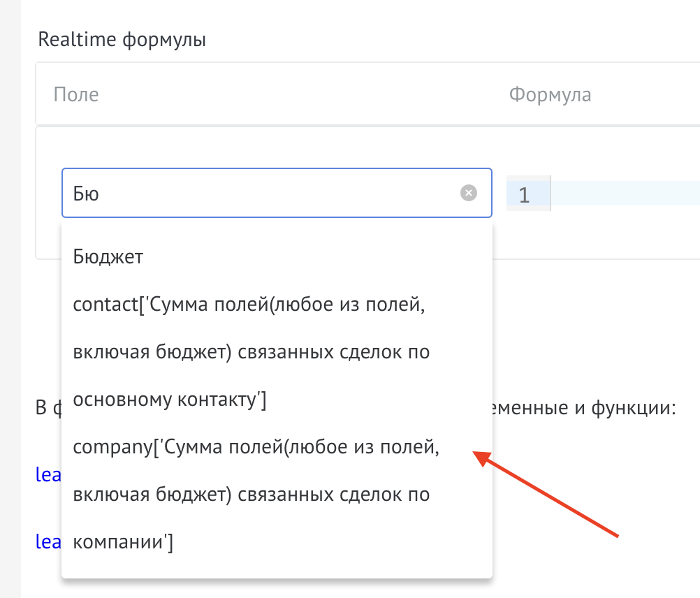The height and width of the screenshot is (598, 700).
Task: Select the "Realtime формулы" heading
Action: coord(122,39)
